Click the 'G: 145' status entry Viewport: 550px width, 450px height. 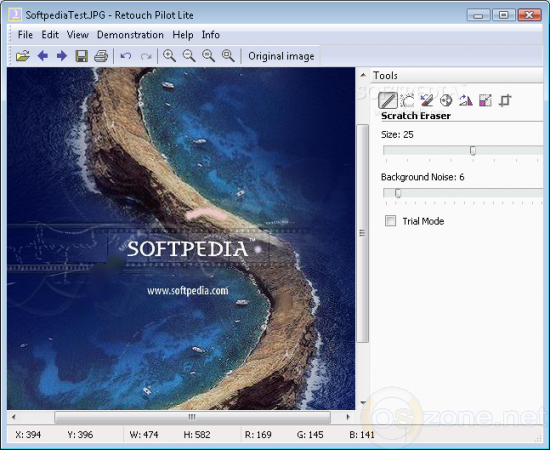tap(310, 435)
